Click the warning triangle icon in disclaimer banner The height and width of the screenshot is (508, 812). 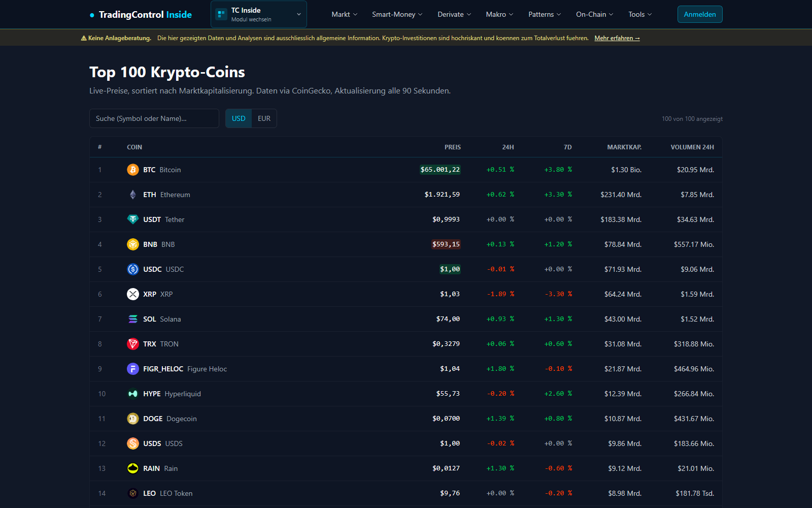click(84, 38)
